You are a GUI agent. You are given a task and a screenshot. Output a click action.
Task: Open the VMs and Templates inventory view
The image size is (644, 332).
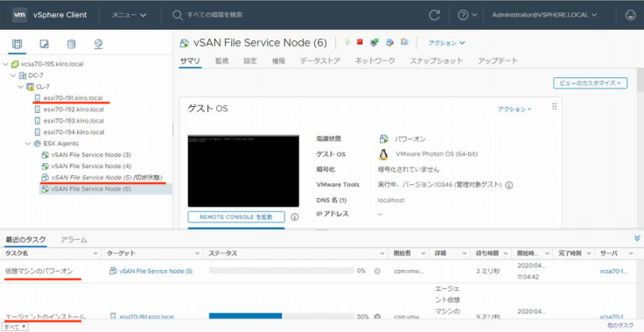click(x=44, y=44)
